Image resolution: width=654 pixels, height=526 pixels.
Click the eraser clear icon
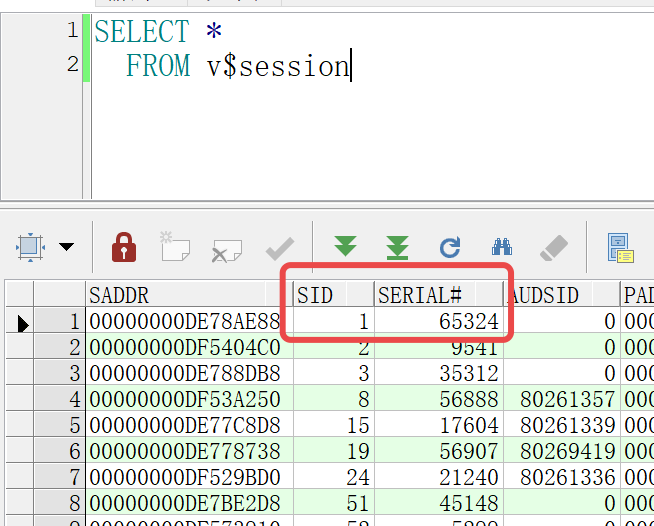(553, 247)
